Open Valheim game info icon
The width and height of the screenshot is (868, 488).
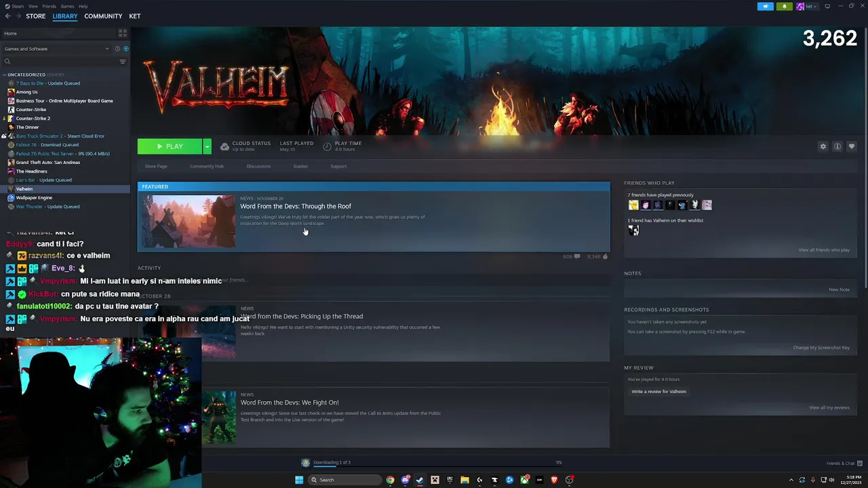pyautogui.click(x=837, y=146)
